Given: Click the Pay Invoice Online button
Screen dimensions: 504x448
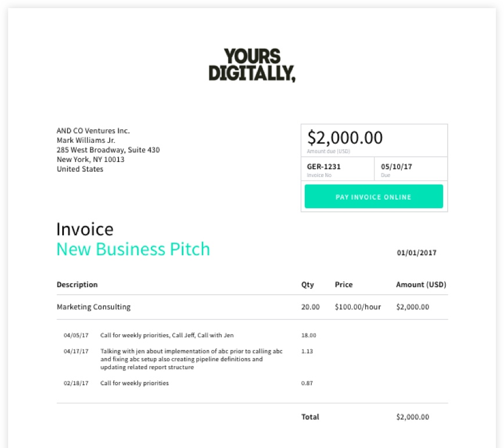Looking at the screenshot, I should (373, 197).
